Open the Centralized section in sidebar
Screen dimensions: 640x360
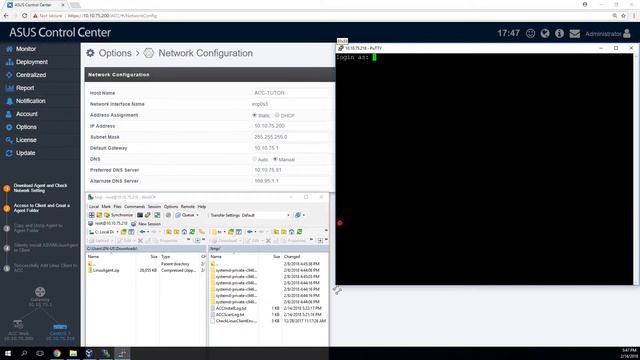click(x=31, y=75)
